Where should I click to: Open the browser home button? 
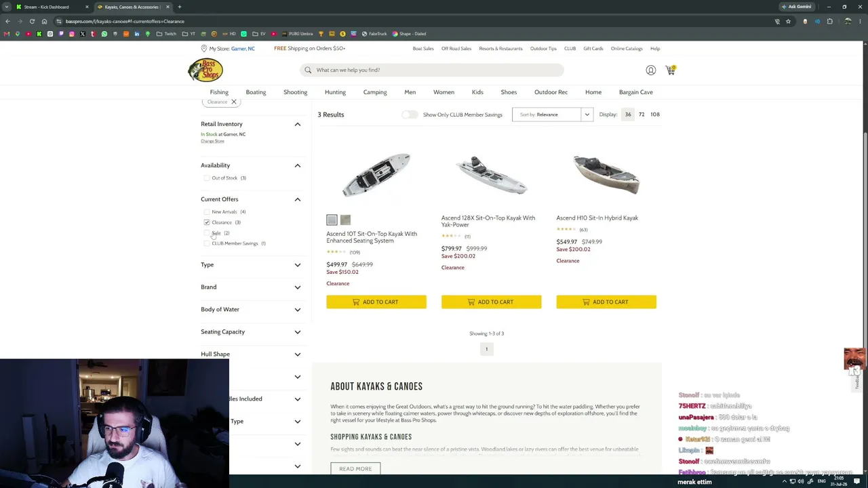(x=45, y=21)
